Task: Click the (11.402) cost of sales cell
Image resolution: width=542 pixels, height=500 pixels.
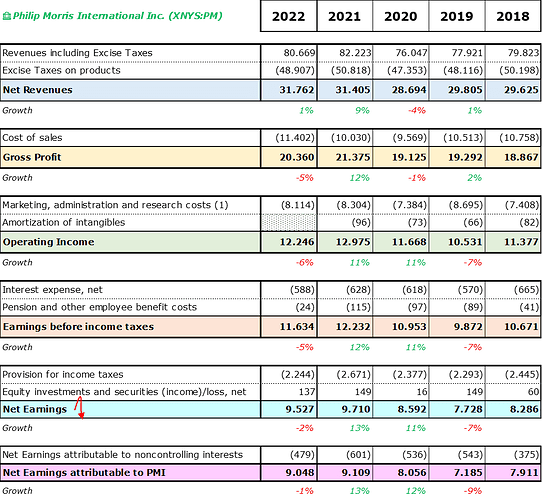Action: click(x=295, y=138)
